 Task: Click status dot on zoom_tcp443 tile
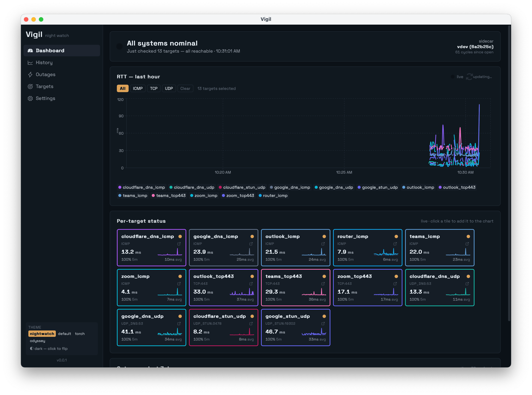(396, 276)
